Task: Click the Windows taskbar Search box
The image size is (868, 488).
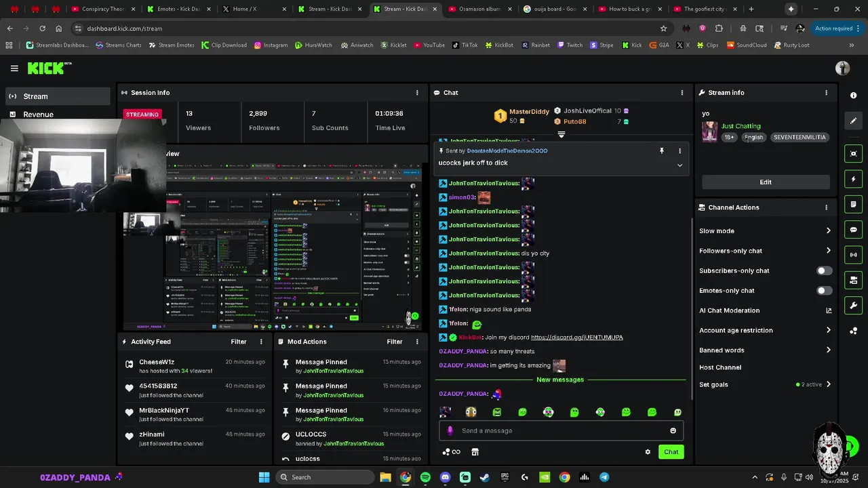Action: (x=325, y=477)
